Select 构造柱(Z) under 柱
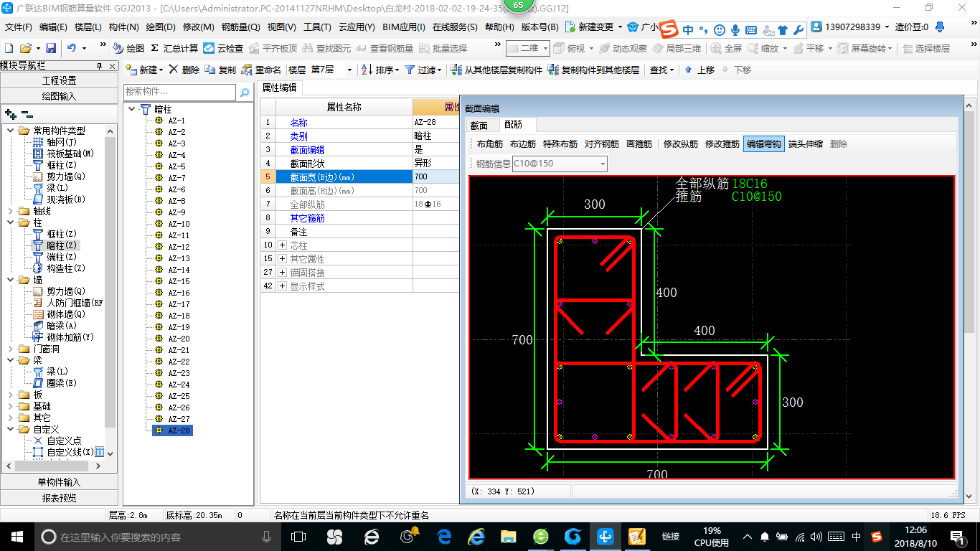 point(59,268)
